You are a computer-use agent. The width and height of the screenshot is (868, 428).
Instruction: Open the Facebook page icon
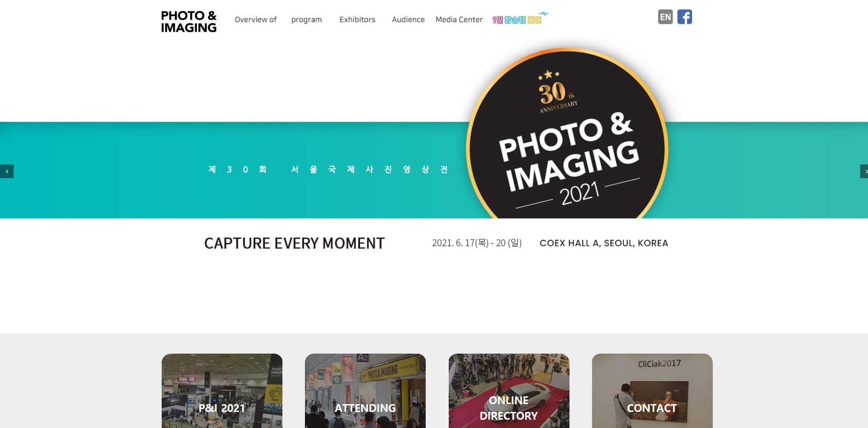[x=684, y=17]
